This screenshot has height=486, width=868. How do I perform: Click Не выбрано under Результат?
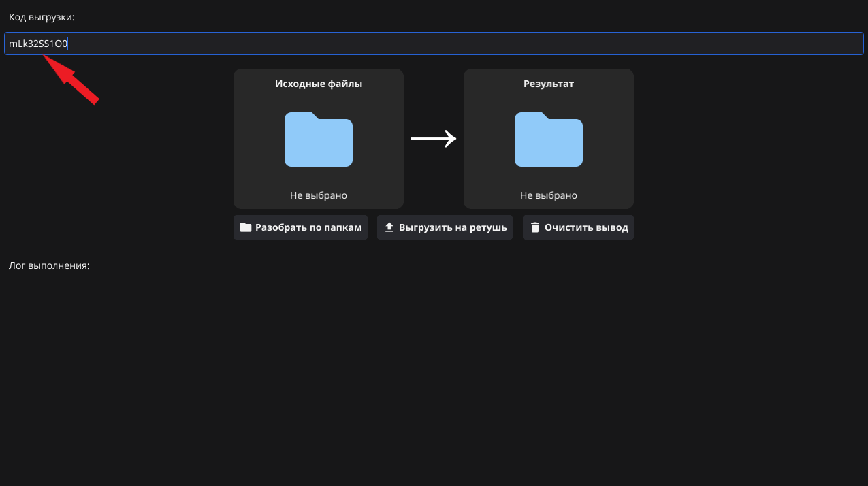[x=548, y=195]
